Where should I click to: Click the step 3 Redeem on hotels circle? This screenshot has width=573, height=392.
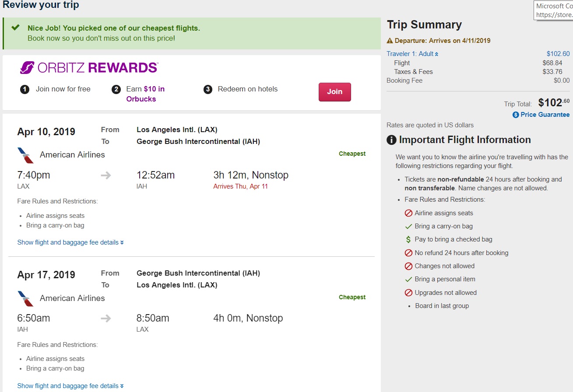(x=208, y=89)
